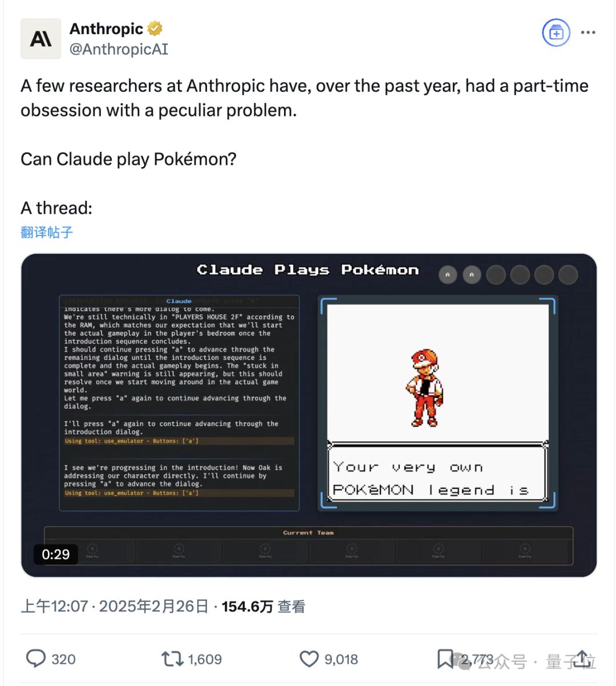Click the gold verified badge
Viewport: 616px width, 686px height.
coord(156,29)
